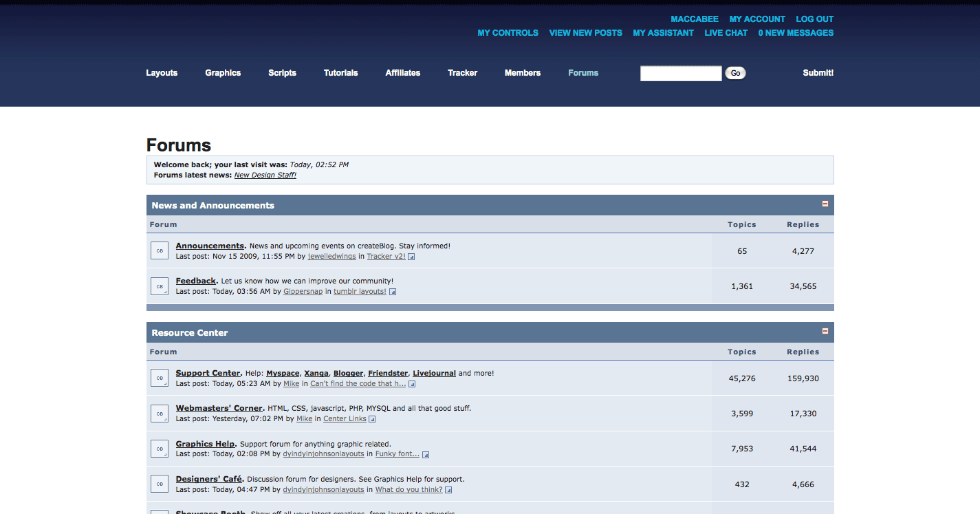Go to last post icon after Tracker v2!
This screenshot has width=980, height=514.
pos(411,257)
